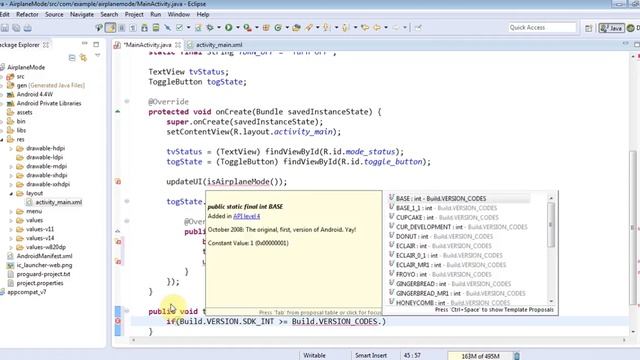The image size is (640, 360).
Task: Click the error marker beside the updateUI line
Action: pos(118,182)
